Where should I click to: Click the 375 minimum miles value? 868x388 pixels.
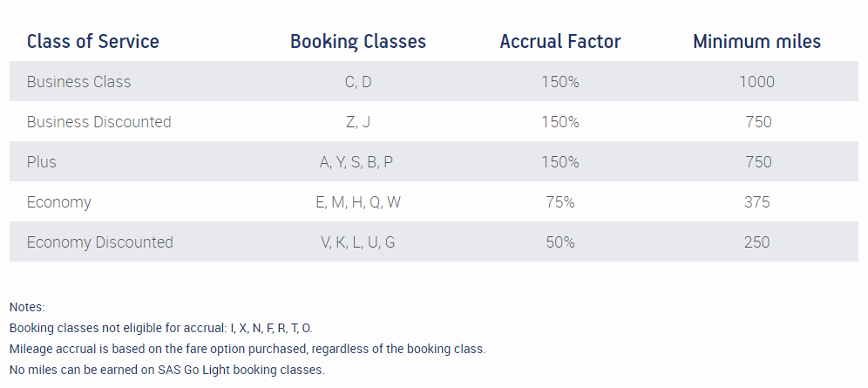click(x=756, y=202)
